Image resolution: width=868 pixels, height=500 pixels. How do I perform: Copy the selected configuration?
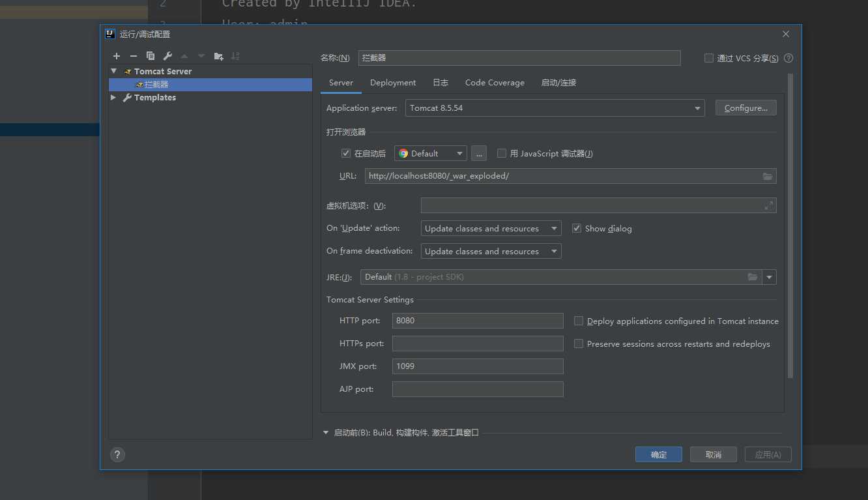click(x=151, y=56)
